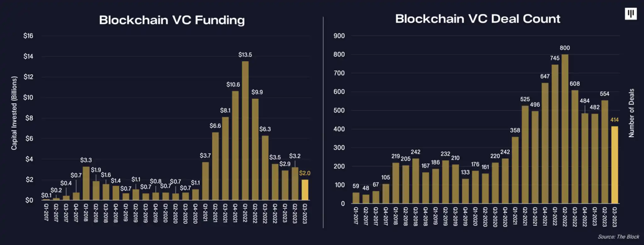The height and width of the screenshot is (245, 644).
Task: Click the 900 tick on deal count y-axis
Action: pos(339,36)
